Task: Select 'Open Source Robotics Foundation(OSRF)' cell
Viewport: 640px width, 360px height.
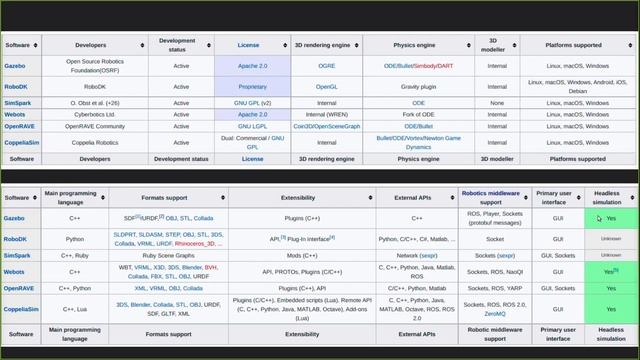Action: tap(95, 66)
